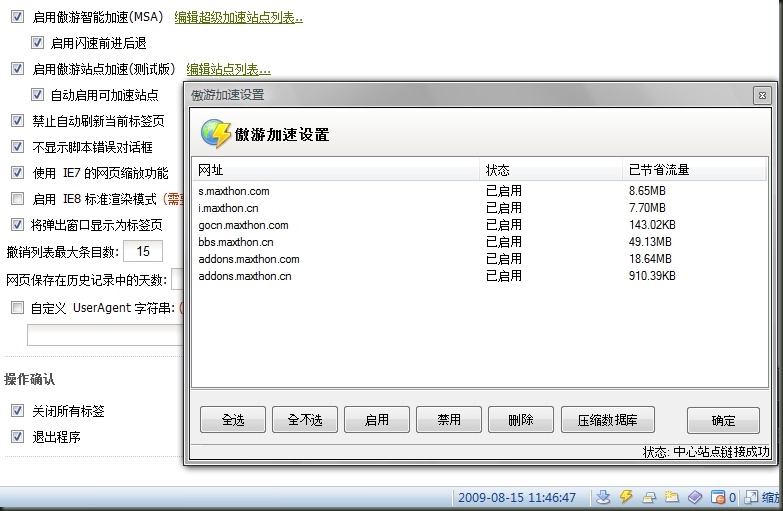Toggle 禁止自动刷新当前标签页 checkbox

[17, 120]
